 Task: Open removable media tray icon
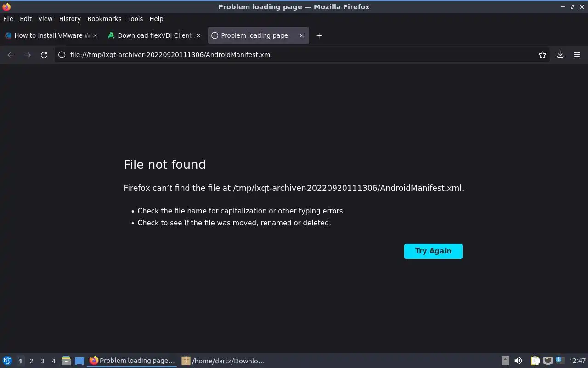pos(505,361)
